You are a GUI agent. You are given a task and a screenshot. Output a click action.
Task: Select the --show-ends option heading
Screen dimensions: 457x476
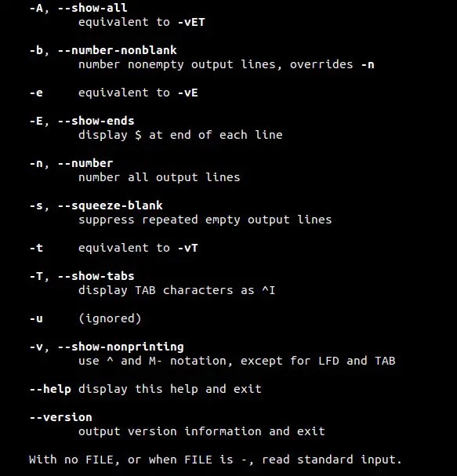pyautogui.click(x=96, y=121)
